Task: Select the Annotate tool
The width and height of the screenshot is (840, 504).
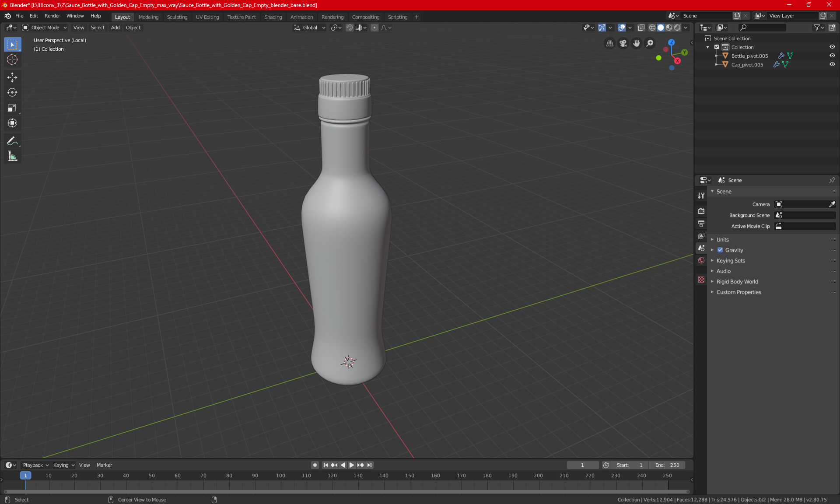Action: click(12, 141)
